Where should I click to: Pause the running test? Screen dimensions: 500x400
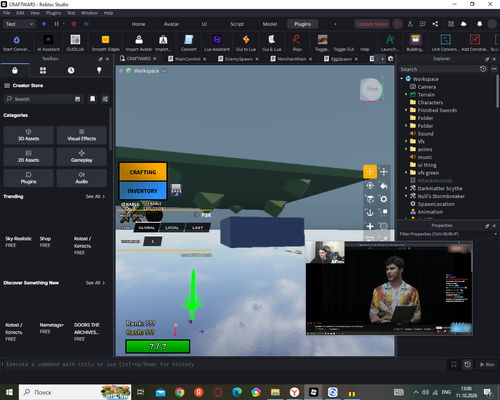[x=56, y=24]
